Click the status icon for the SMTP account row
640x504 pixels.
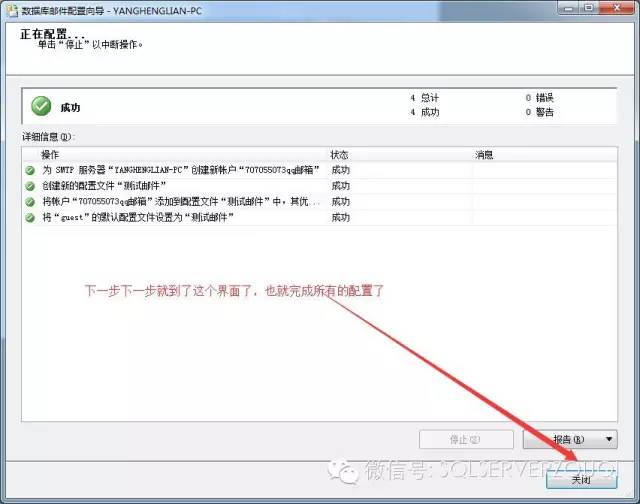(x=30, y=171)
